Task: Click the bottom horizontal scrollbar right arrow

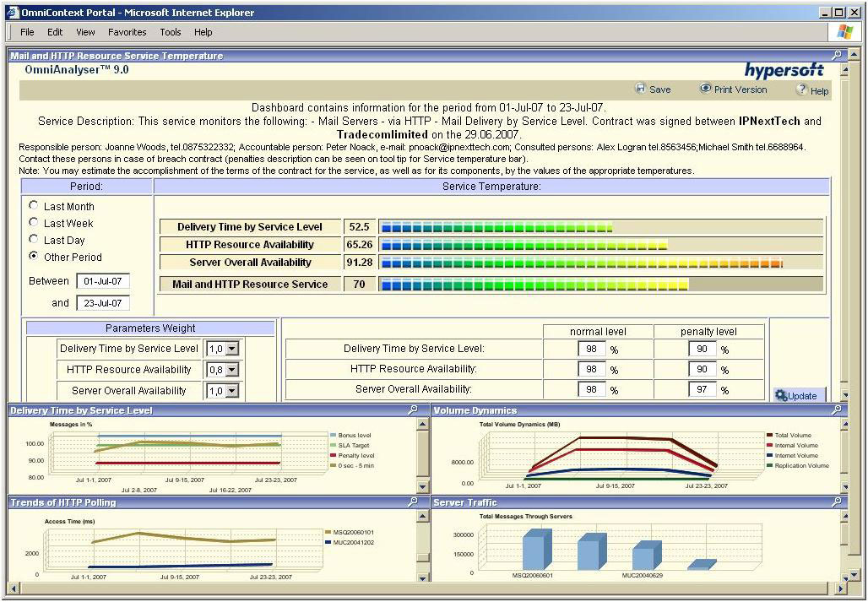Action: tap(841, 588)
